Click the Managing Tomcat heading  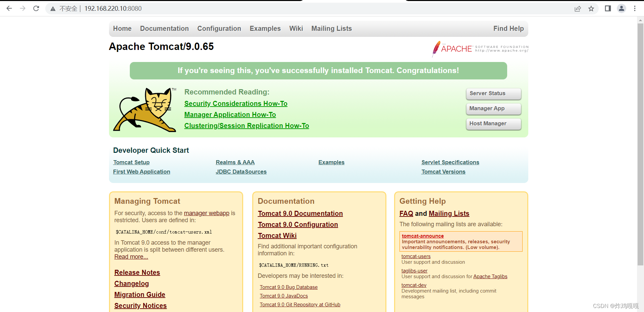147,201
